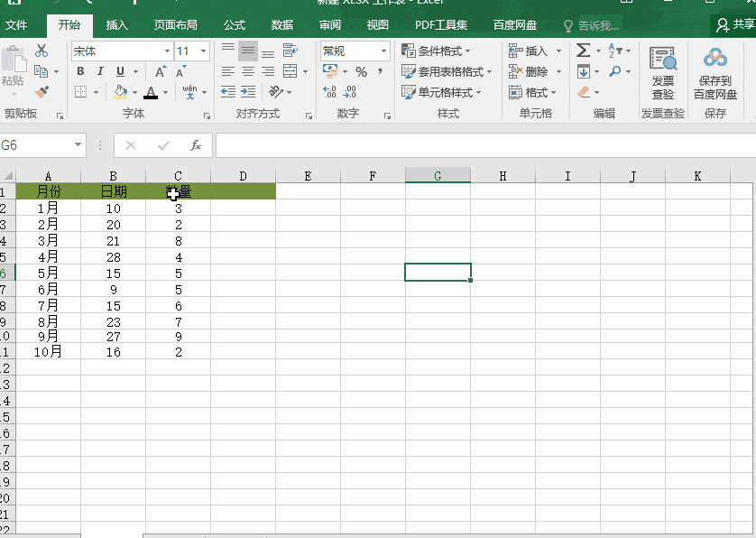Click the 告诉我 search box

pyautogui.click(x=592, y=25)
